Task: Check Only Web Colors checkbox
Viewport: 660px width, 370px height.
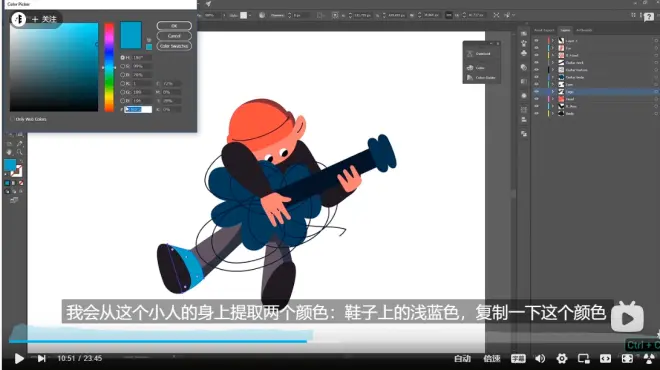Action: click(12, 119)
